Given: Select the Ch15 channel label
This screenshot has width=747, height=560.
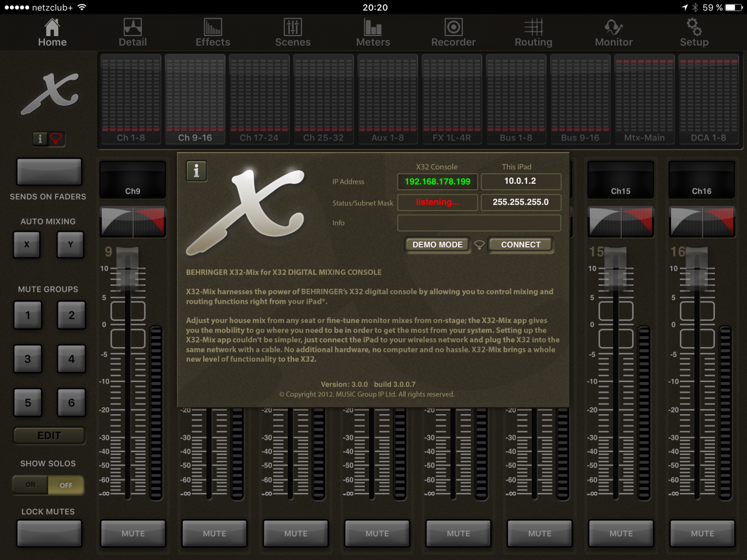Looking at the screenshot, I should [x=620, y=181].
